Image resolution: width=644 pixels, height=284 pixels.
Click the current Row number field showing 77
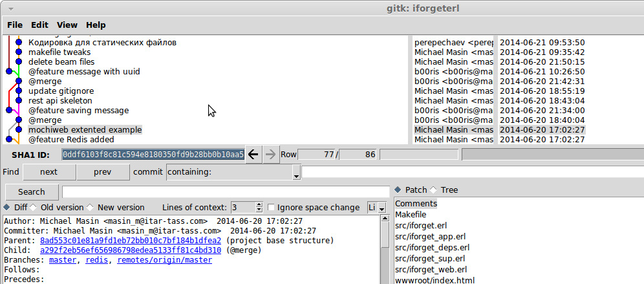(316, 155)
